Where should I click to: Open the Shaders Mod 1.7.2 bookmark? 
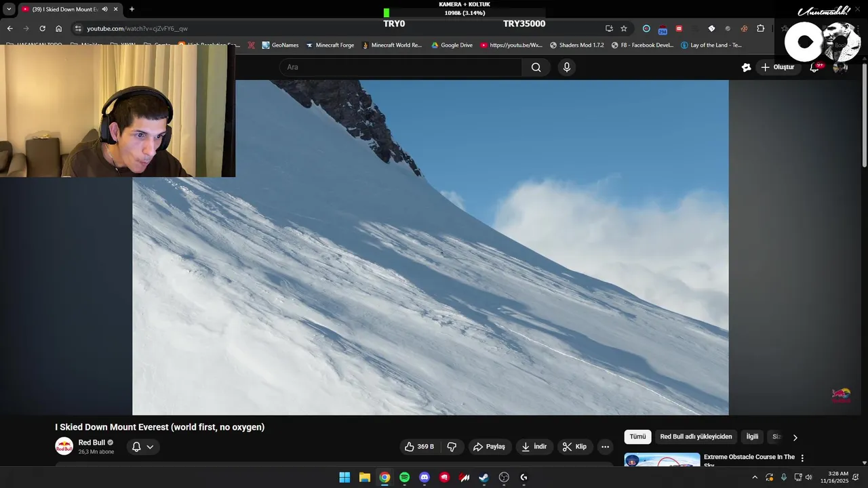click(x=576, y=45)
